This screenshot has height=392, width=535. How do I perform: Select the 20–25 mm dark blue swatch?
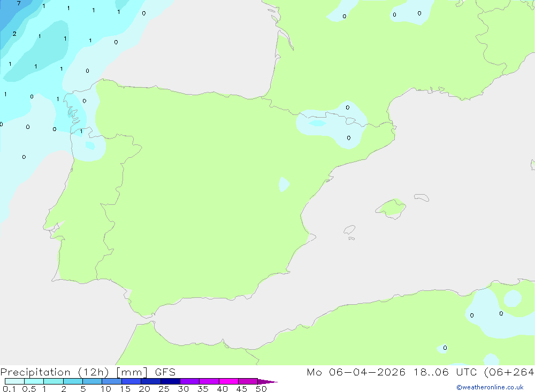pyautogui.click(x=151, y=381)
